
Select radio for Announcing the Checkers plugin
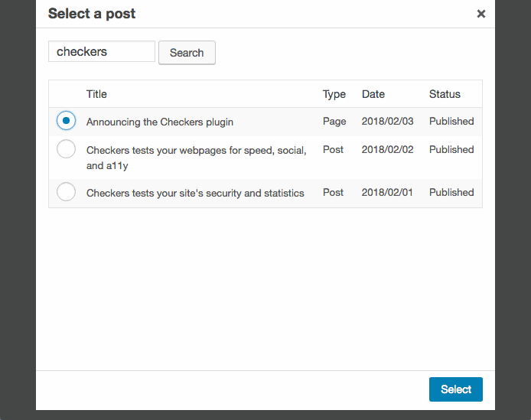click(66, 121)
